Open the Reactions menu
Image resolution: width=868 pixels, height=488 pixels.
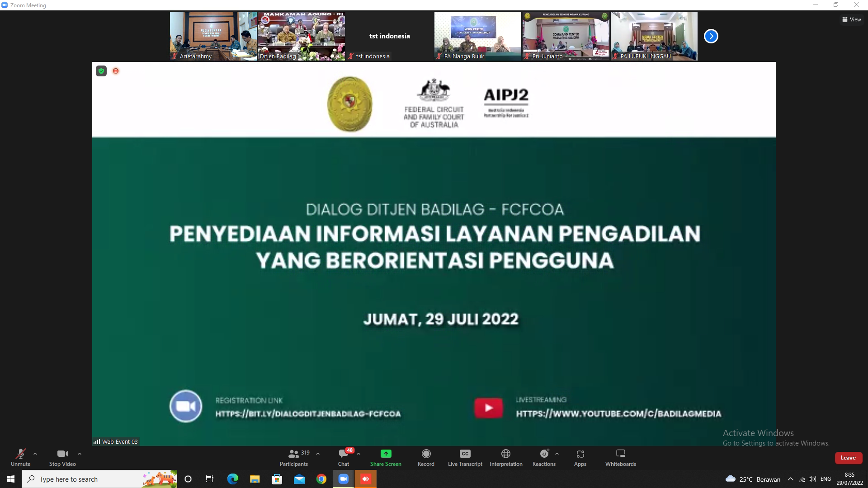[544, 457]
